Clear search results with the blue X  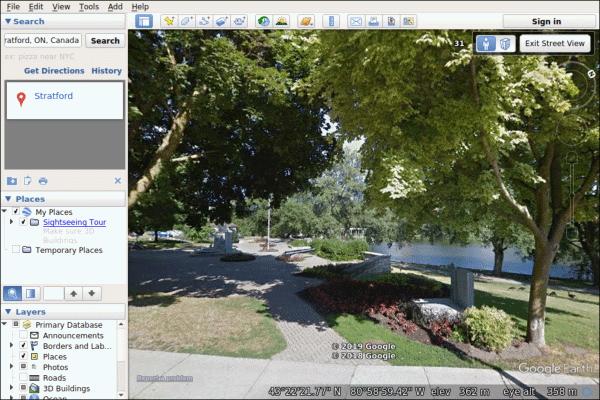point(118,181)
